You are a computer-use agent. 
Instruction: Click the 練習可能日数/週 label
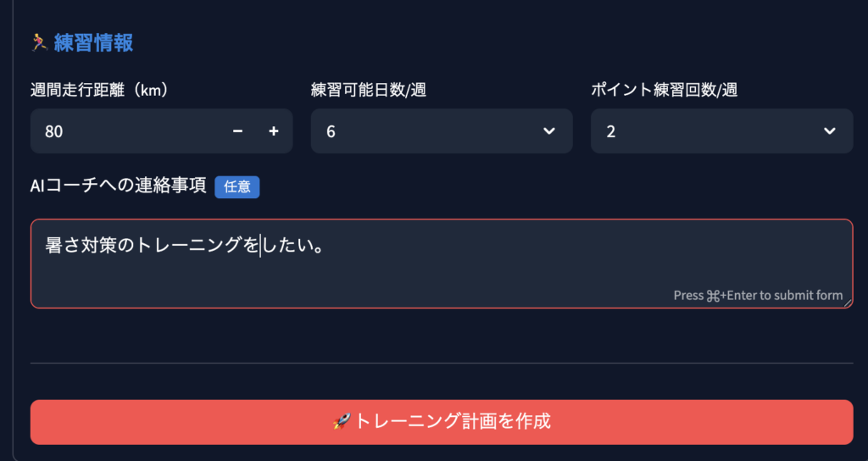pos(369,89)
